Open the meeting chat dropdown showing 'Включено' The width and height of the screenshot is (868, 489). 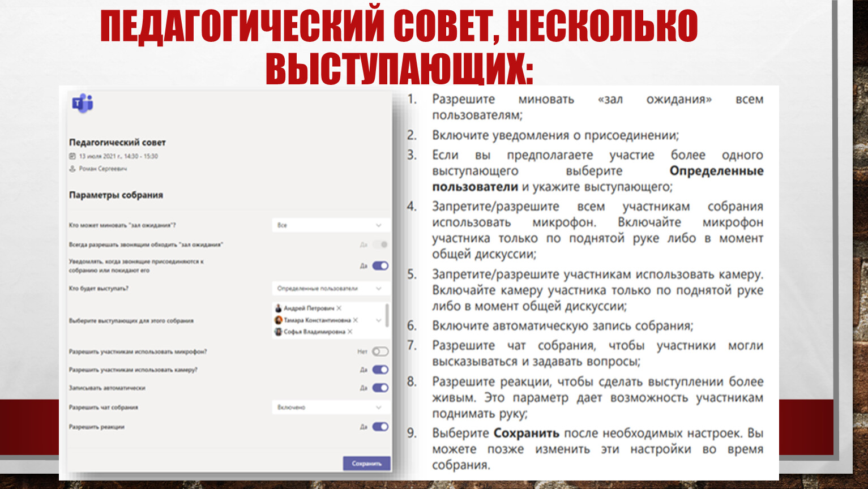click(330, 407)
